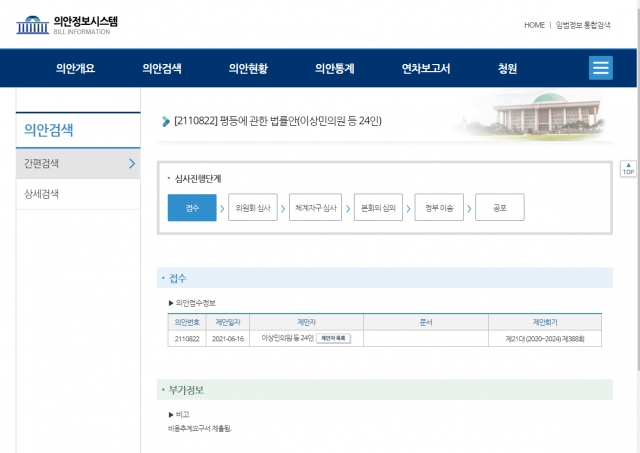Click the 의안번호 cell 2110822
This screenshot has width=640, height=453.
coord(187,339)
